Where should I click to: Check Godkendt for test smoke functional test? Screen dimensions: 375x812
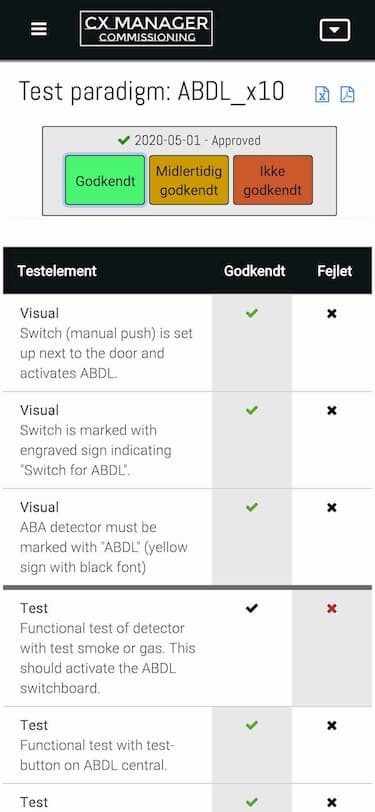[252, 608]
